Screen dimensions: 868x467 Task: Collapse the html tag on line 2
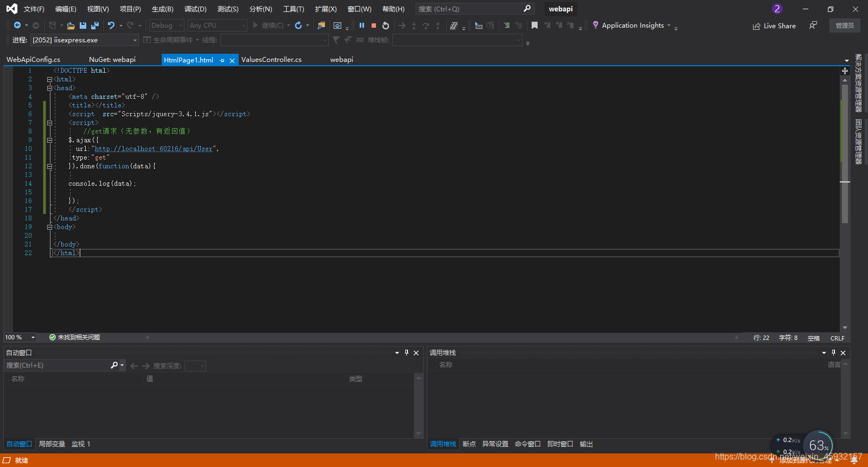(49, 79)
